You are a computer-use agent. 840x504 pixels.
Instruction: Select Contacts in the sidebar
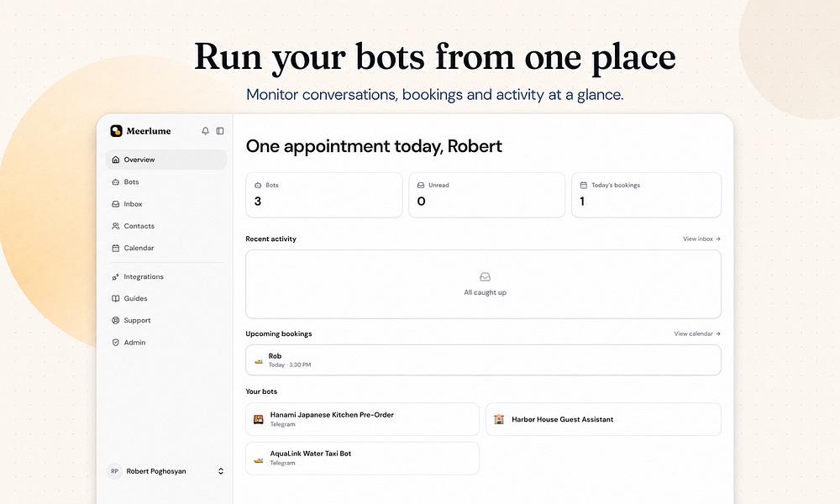(166, 226)
